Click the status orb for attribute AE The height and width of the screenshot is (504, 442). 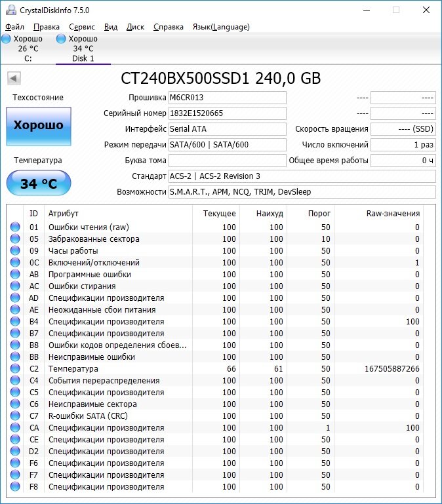[x=15, y=309]
